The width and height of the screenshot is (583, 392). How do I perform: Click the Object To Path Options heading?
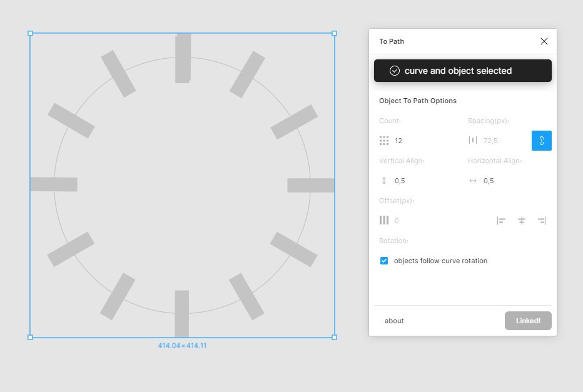(417, 101)
